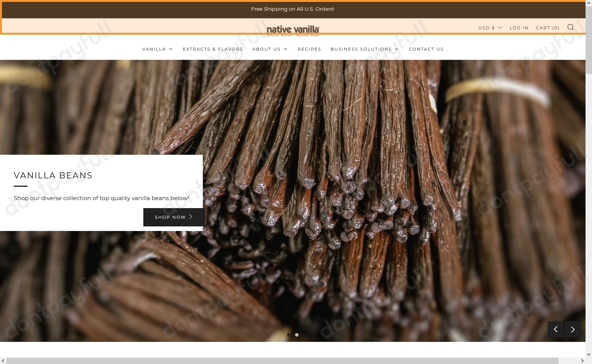592x364 pixels.
Task: Click the Native Vanilla logo
Action: pyautogui.click(x=293, y=30)
